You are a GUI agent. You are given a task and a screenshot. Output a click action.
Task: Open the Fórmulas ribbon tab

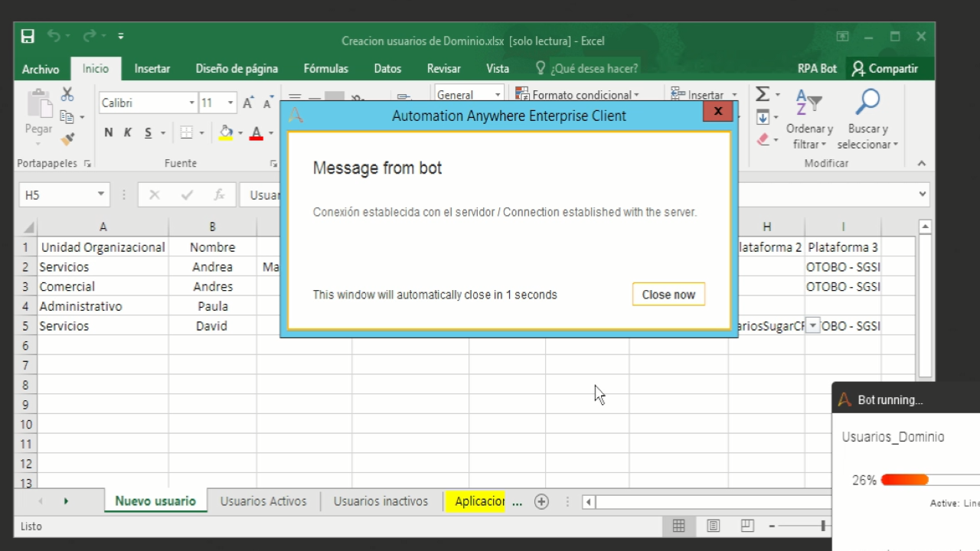325,69
